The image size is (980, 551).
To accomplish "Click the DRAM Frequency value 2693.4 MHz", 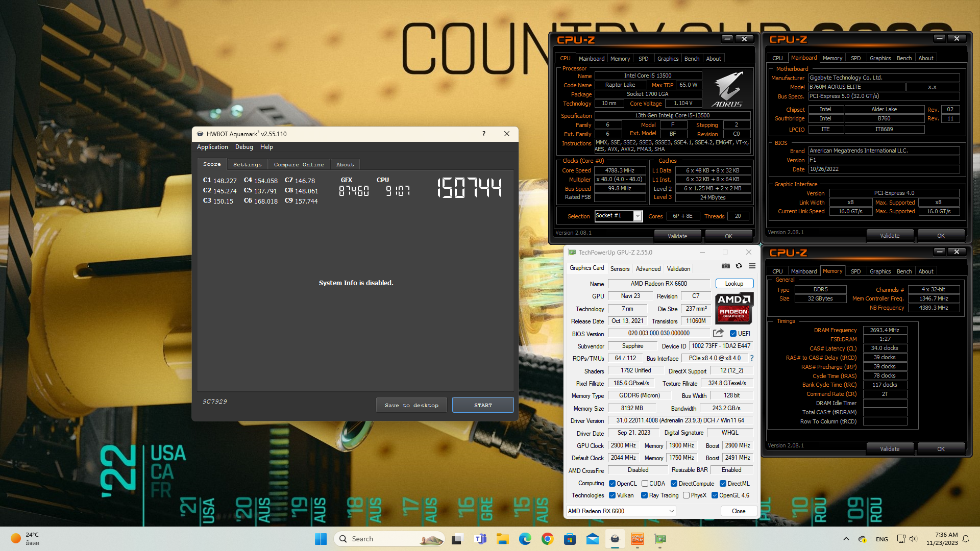I will [x=885, y=330].
